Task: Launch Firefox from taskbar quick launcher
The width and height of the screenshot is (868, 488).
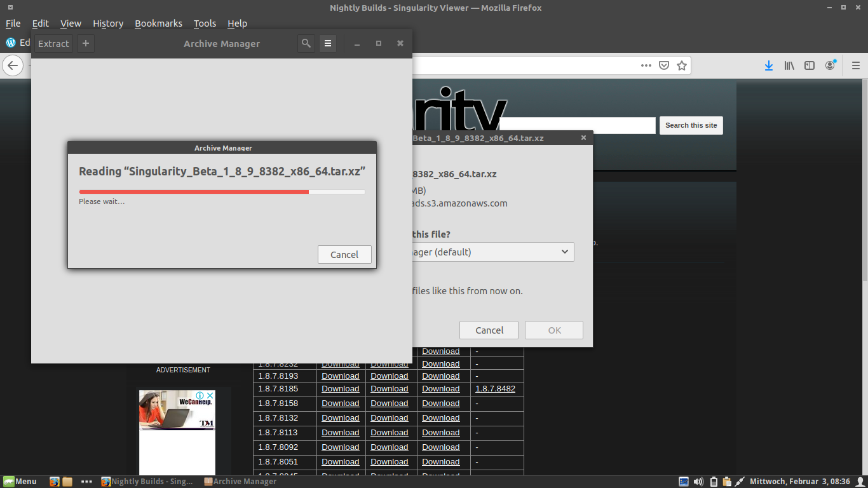Action: point(55,482)
